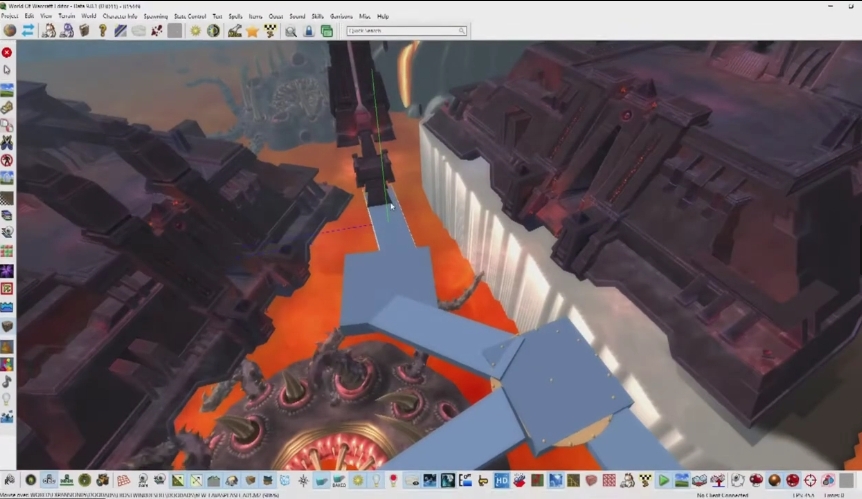
Task: Click the blue diagonal stripes icon
Action: tap(120, 31)
